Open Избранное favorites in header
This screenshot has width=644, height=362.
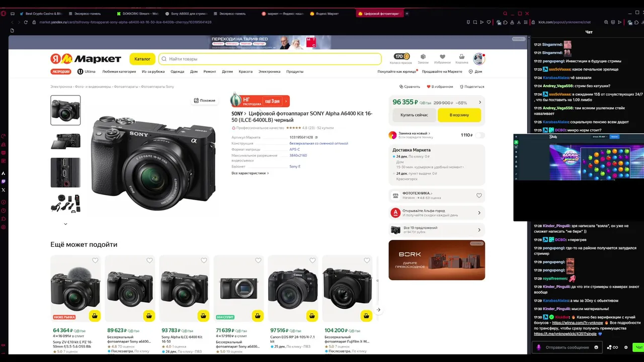442,59
